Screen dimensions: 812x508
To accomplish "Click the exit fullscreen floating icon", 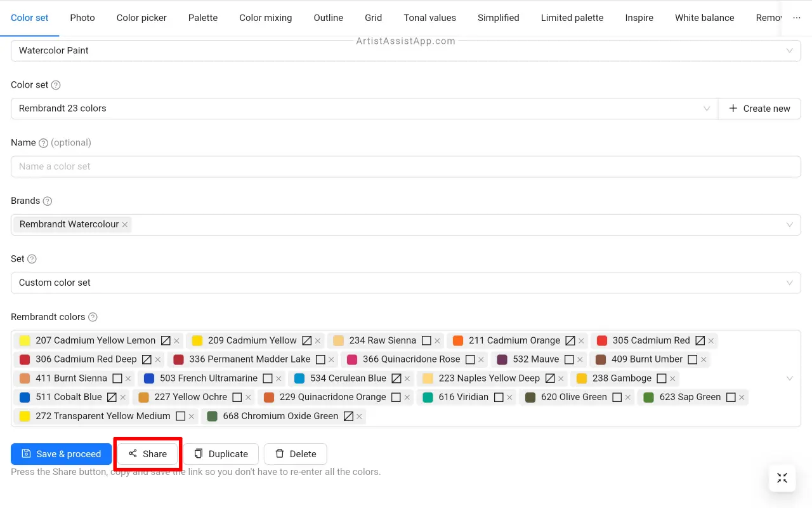I will tap(782, 478).
